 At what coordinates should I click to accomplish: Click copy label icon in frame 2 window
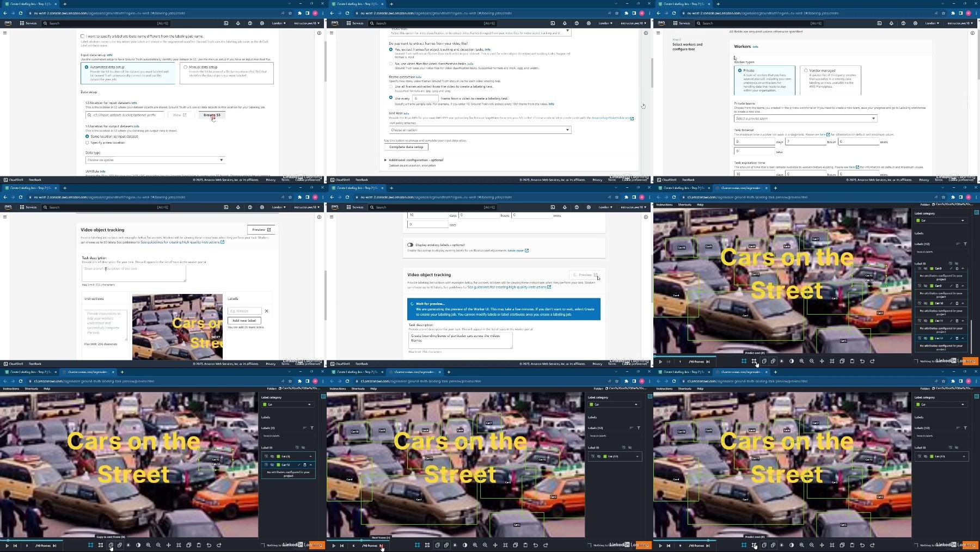tap(189, 545)
